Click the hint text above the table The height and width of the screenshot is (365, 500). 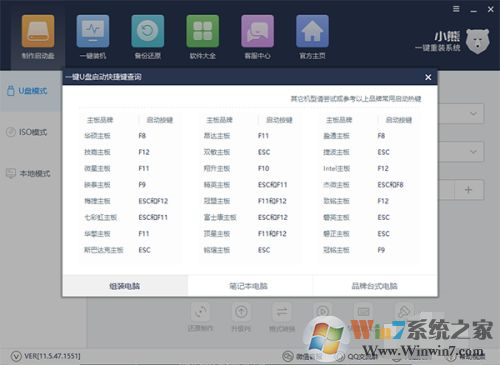(356, 99)
